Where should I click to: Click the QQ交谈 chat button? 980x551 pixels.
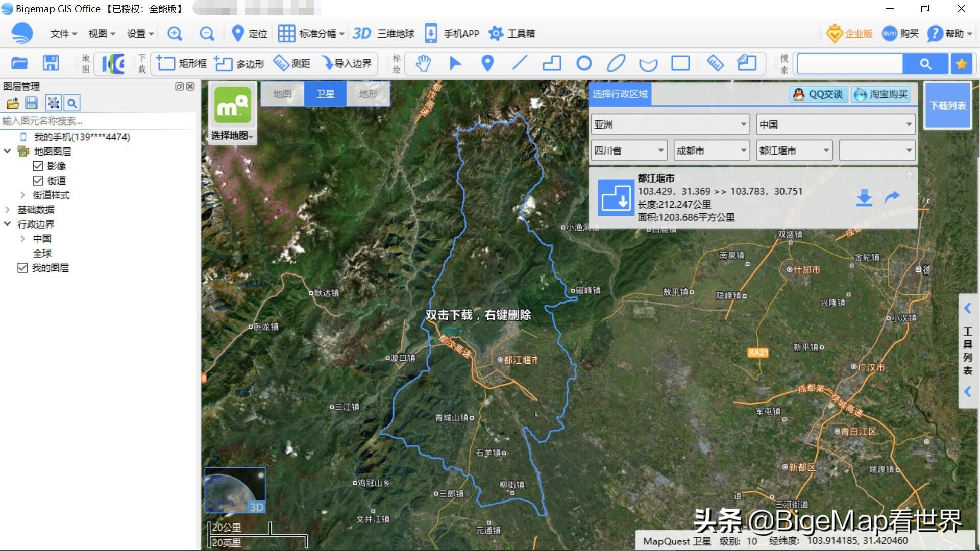[818, 94]
